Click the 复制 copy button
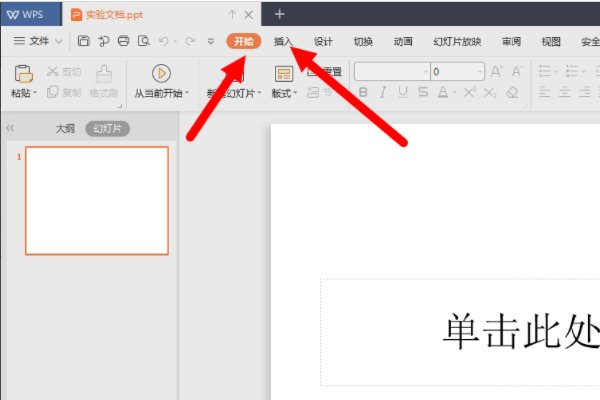The height and width of the screenshot is (400, 600). [64, 92]
